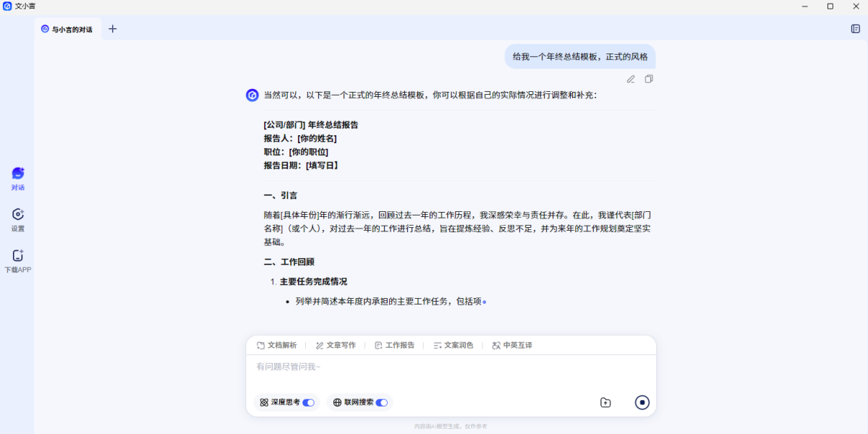This screenshot has width=868, height=434.
Task: Select the 文章写作 article writing option
Action: [336, 346]
